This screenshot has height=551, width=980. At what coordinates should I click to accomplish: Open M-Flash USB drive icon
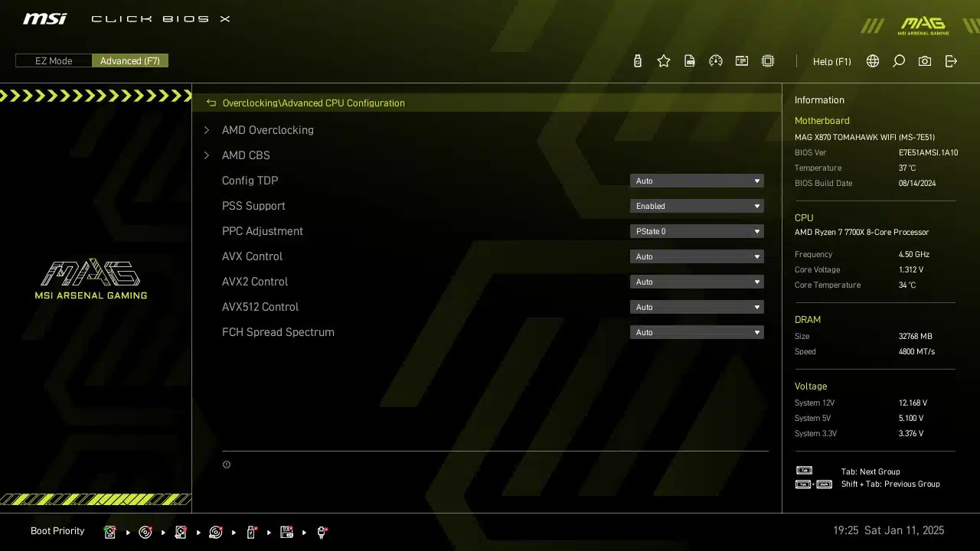638,61
